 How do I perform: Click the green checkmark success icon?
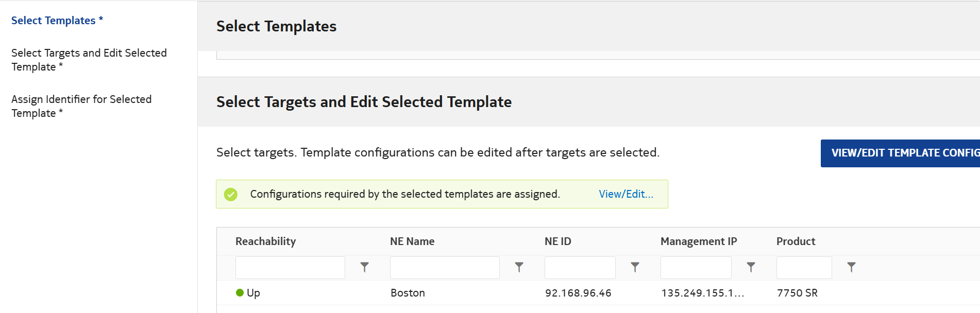point(231,195)
